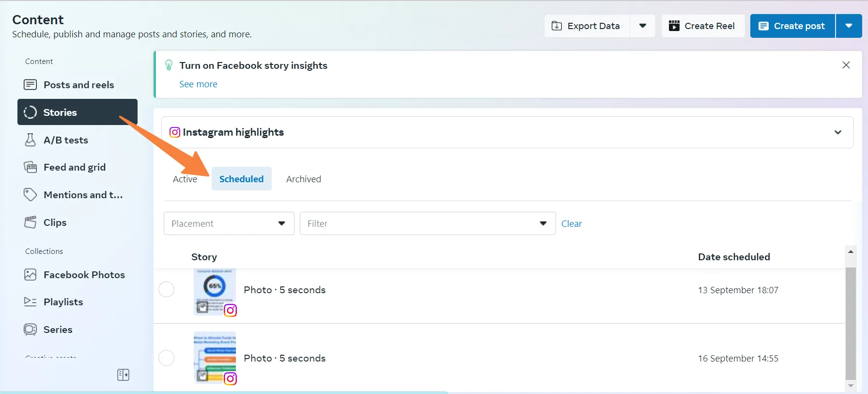Click the Playlists icon

point(30,302)
